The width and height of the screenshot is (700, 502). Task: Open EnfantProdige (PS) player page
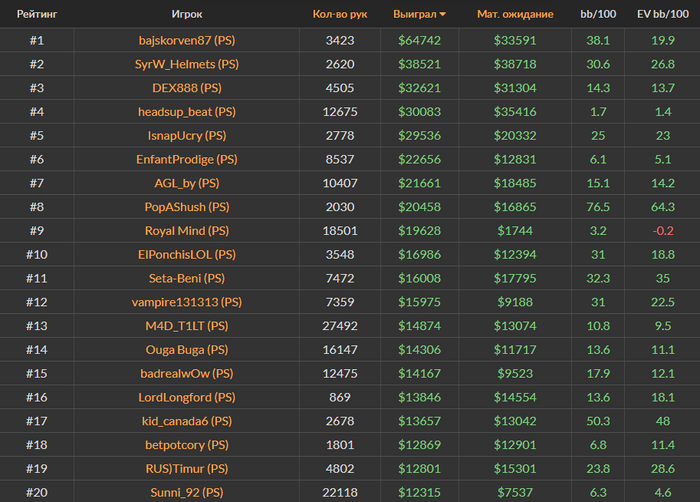187,159
